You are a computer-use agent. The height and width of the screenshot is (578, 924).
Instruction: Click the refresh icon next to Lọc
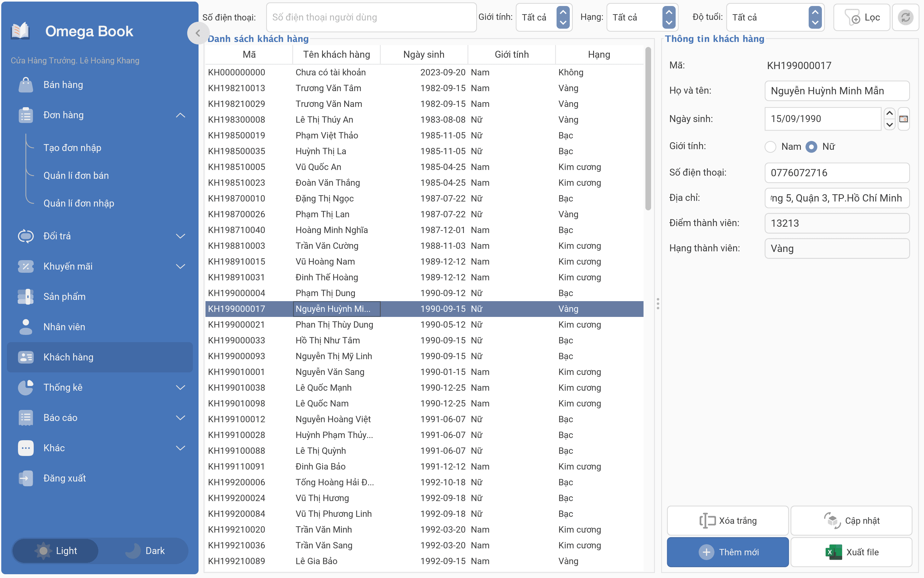pyautogui.click(x=905, y=17)
